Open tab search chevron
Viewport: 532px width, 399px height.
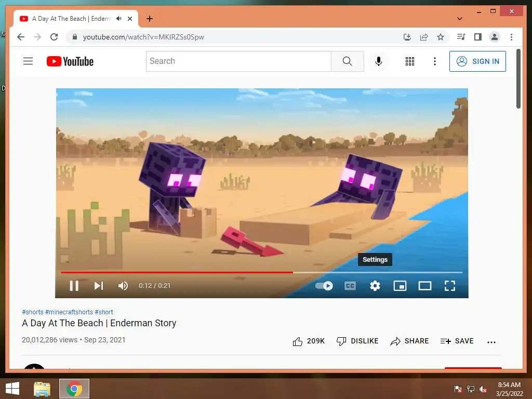tap(460, 19)
